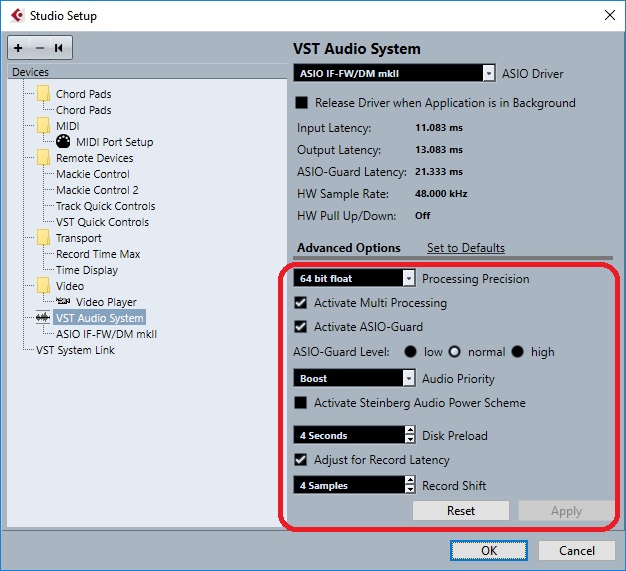Viewport: 626px width, 571px height.
Task: Decrease Record Shift with down arrow
Action: coord(410,490)
